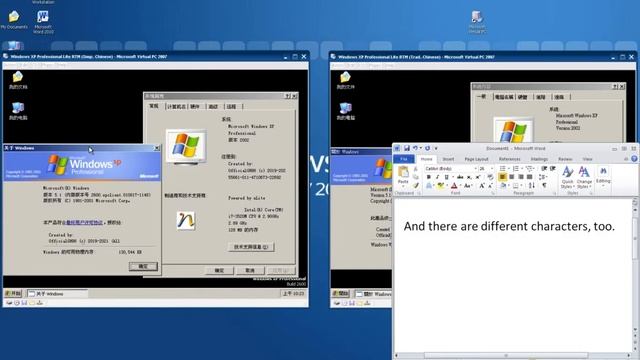This screenshot has height=360, width=640.
Task: Click the Text Highlight Color icon
Action: [440, 186]
